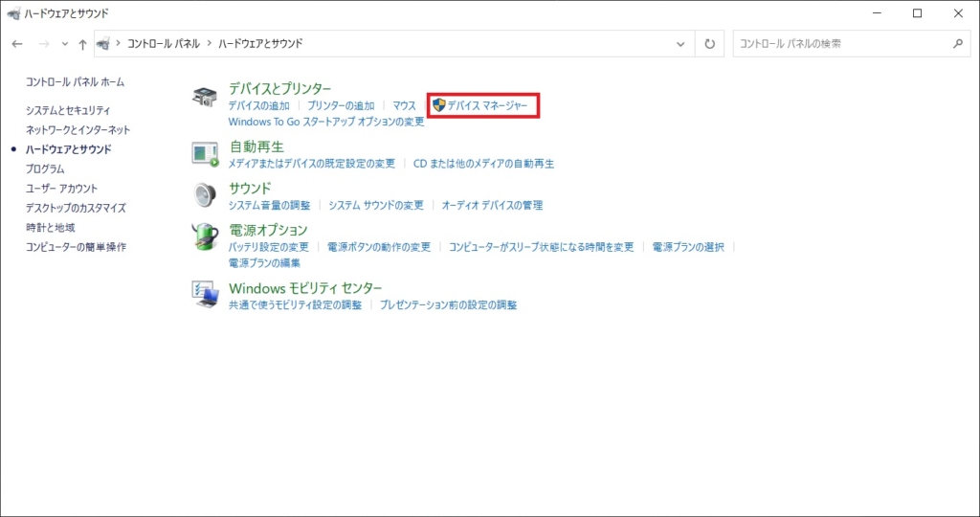980x517 pixels.
Task: Open プログラム in the sidebar
Action: pos(45,169)
